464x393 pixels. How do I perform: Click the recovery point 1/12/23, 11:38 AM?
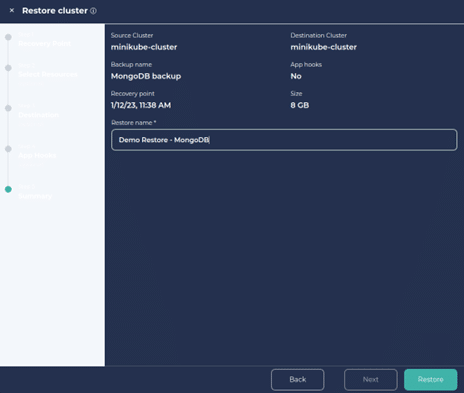pos(141,105)
